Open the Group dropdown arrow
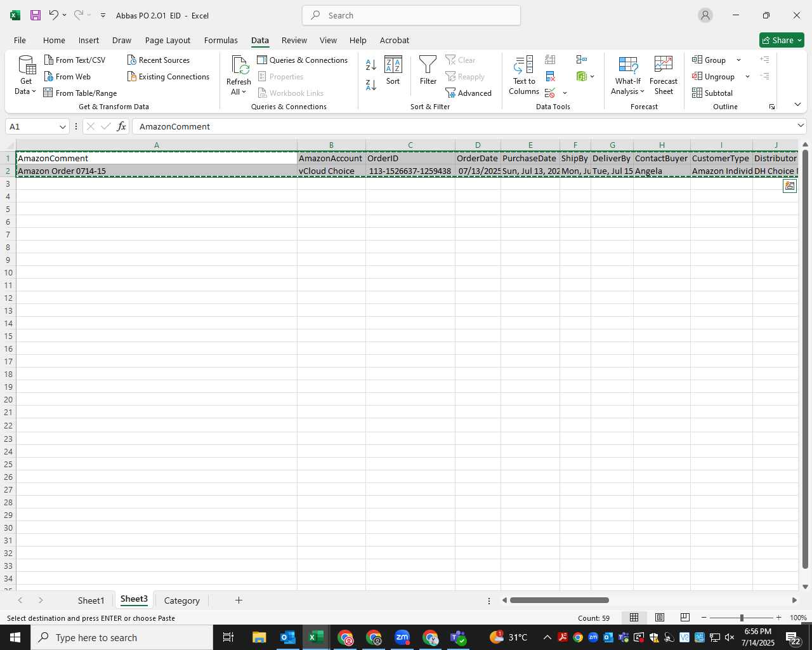 pos(738,60)
